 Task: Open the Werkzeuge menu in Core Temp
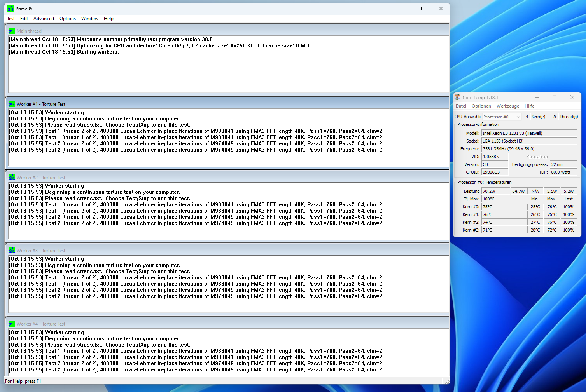(x=508, y=106)
